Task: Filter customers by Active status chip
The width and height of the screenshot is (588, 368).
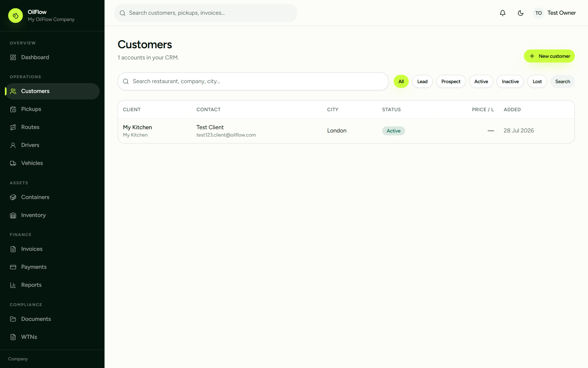Action: coord(481,82)
